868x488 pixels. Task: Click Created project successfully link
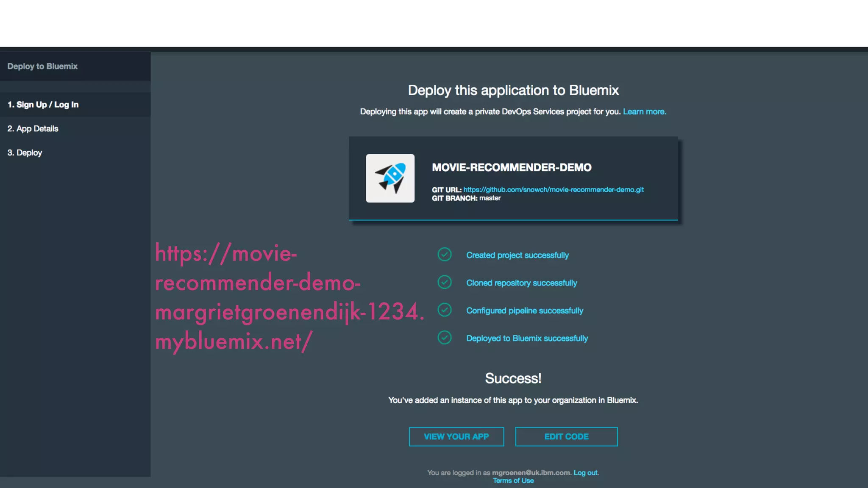(517, 255)
